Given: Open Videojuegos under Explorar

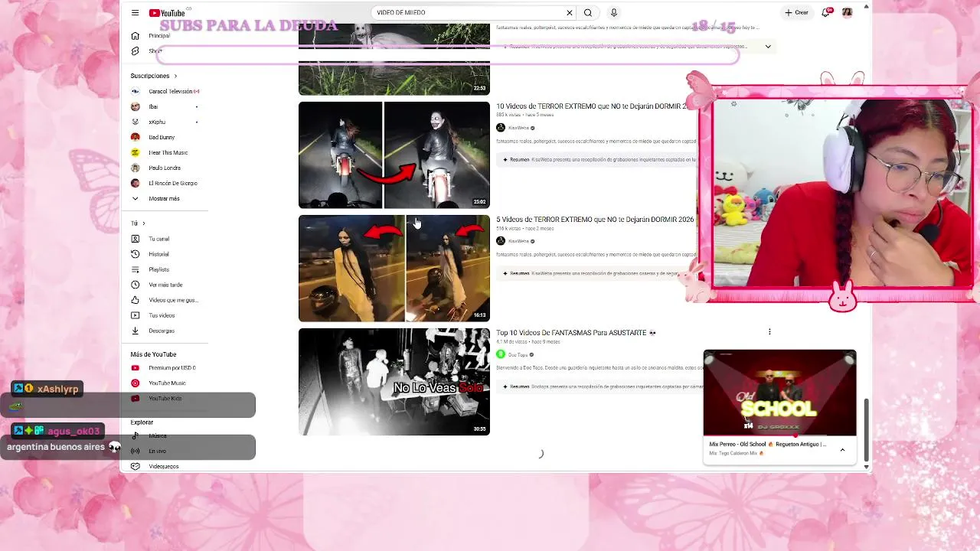Looking at the screenshot, I should point(165,466).
